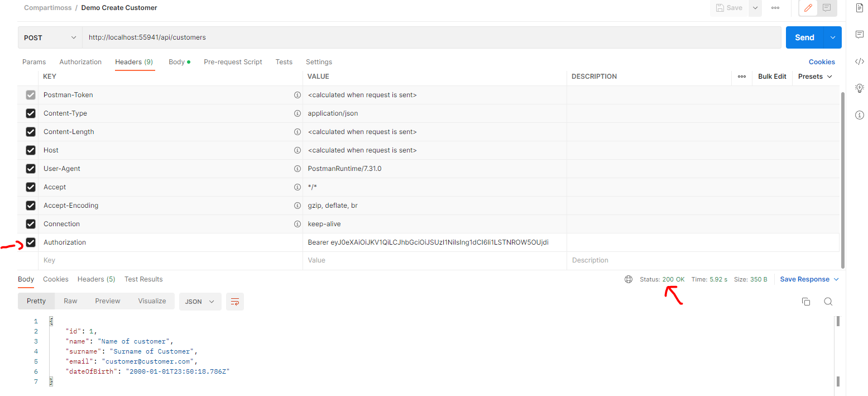Screen dimensions: 868x396
Task: Click the globe network icon near Status
Action: (x=629, y=279)
